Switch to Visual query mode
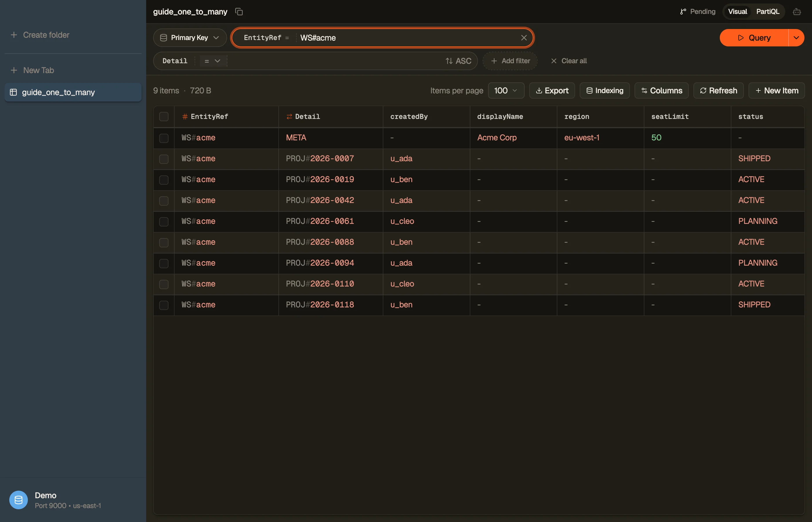 coord(737,12)
